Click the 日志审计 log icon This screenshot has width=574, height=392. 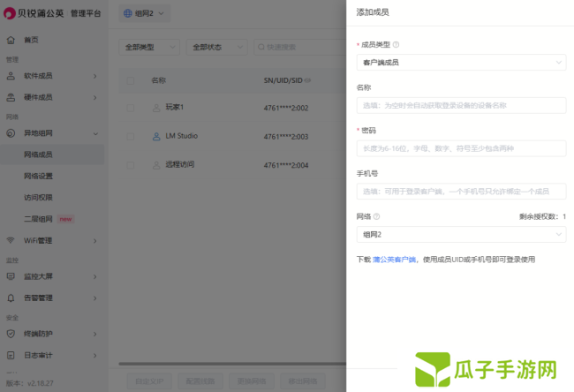pos(11,355)
